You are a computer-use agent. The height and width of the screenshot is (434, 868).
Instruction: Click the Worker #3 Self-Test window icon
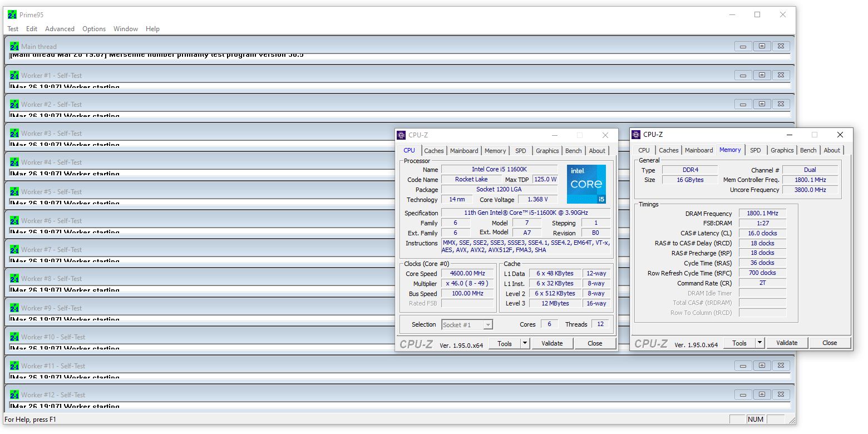tap(14, 134)
